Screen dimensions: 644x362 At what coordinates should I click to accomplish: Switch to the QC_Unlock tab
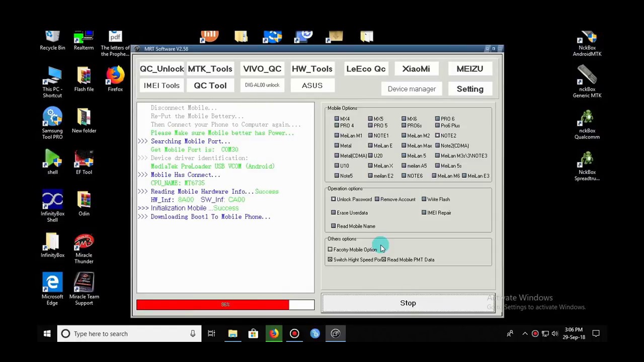coord(162,69)
